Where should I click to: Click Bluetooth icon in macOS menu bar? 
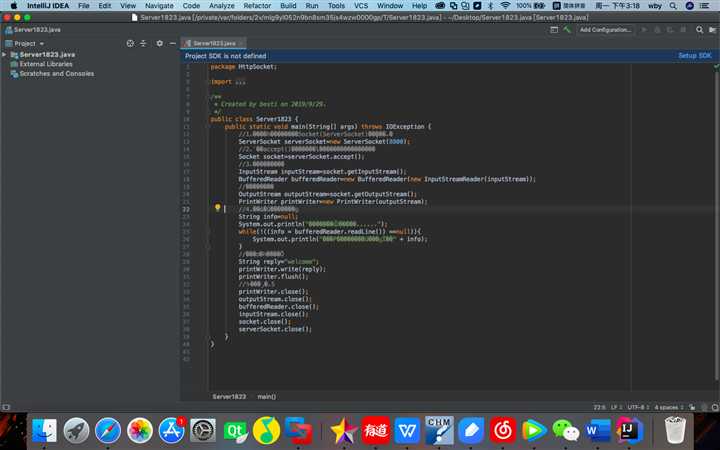click(x=490, y=6)
